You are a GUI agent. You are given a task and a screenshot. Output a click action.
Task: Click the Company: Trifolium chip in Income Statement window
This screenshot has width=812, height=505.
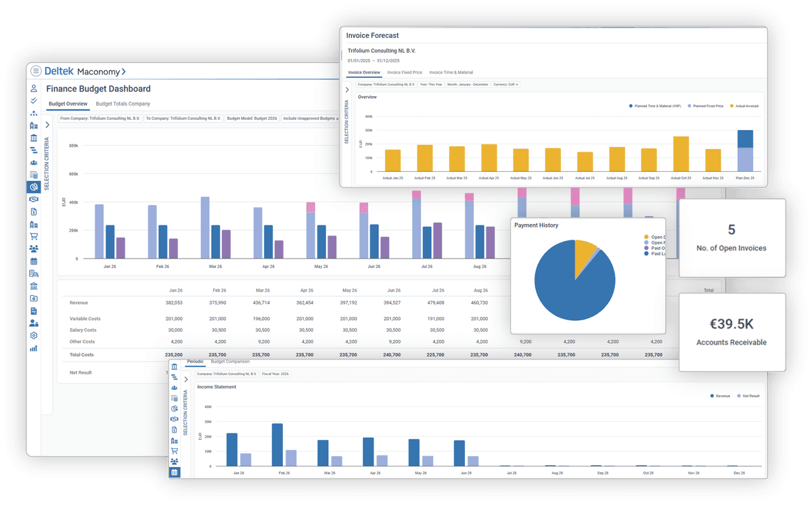227,374
